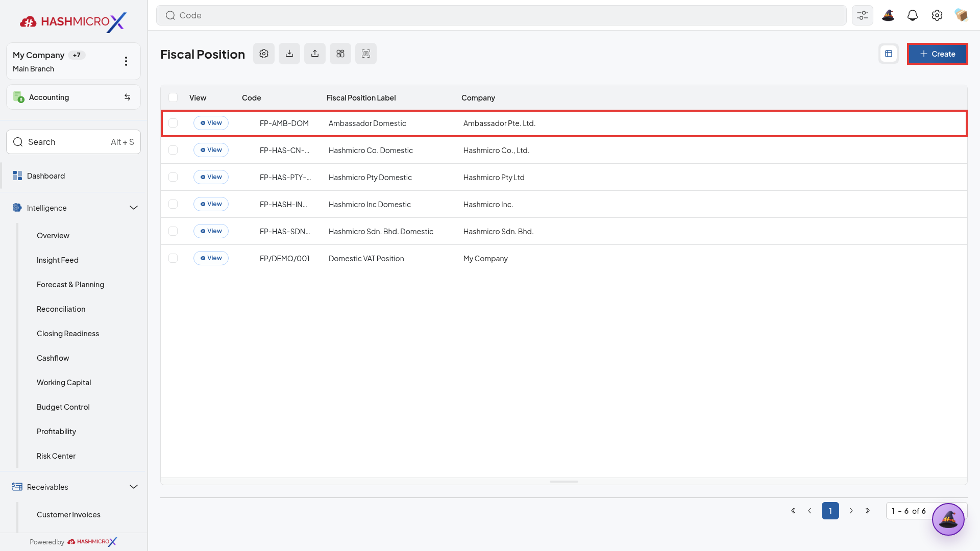Collapse the Receivables section chevron

[x=134, y=487]
